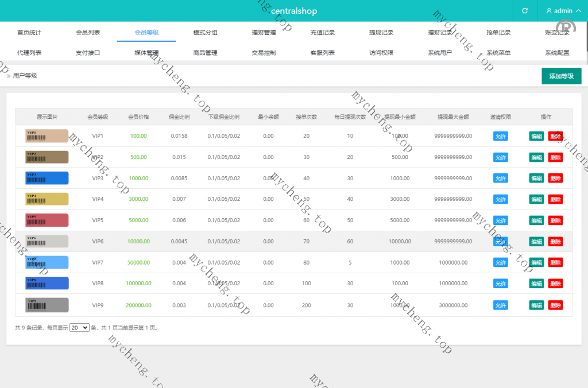Delete the VIP1 level row

pos(555,136)
